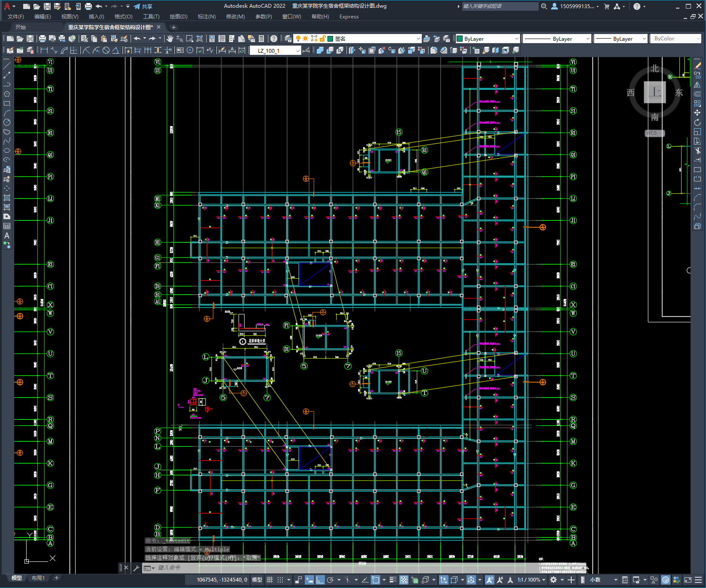Toggle Polar tracking in status bar
Viewport: 706px width, 588px height.
tap(330, 580)
